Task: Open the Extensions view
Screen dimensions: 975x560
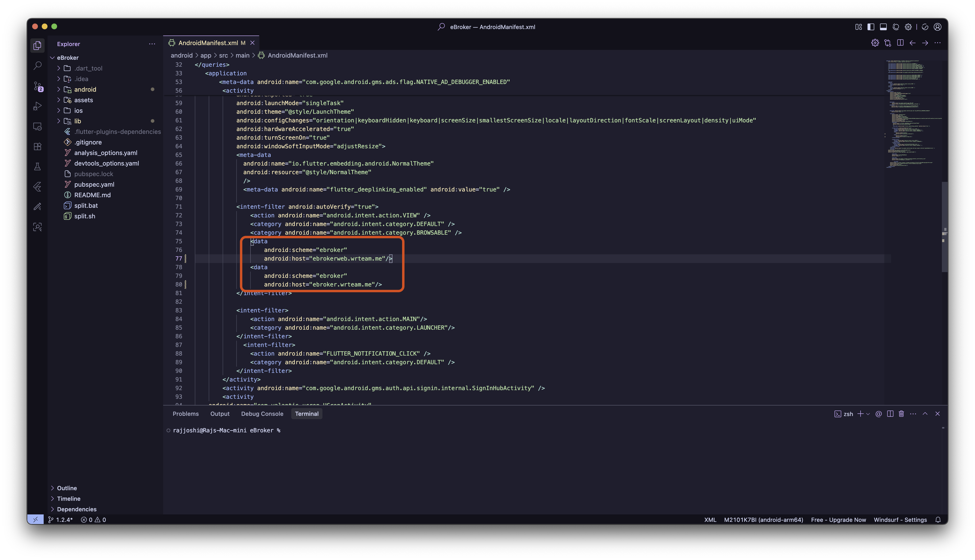Action: point(37,147)
